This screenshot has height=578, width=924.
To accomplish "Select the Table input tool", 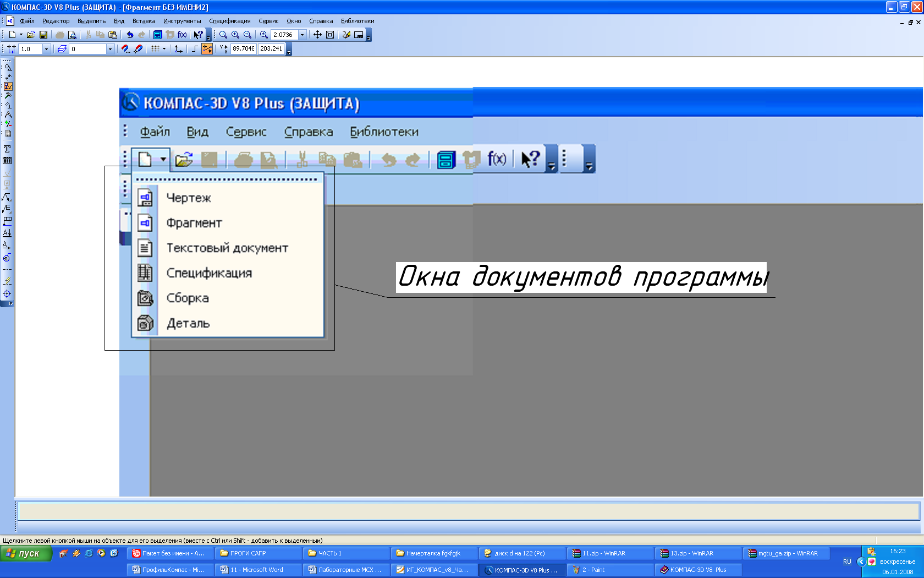I will tap(7, 161).
